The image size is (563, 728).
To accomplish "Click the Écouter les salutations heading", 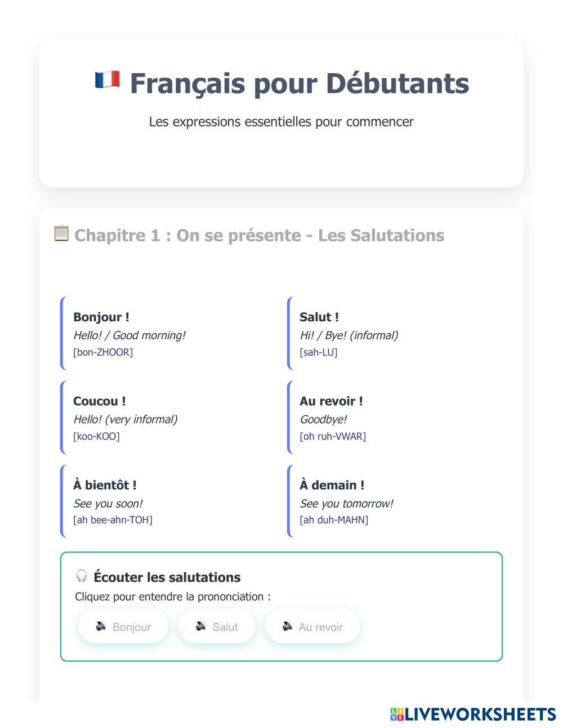I will click(x=167, y=577).
